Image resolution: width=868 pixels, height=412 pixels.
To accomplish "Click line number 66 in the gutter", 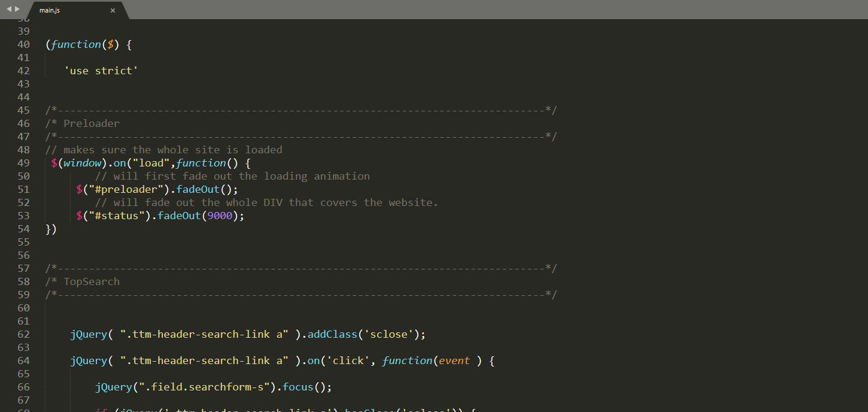I will [23, 387].
